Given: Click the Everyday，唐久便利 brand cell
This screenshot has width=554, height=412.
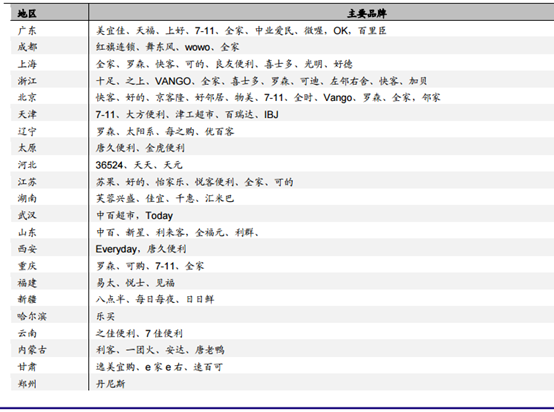Looking at the screenshot, I should [x=141, y=249].
